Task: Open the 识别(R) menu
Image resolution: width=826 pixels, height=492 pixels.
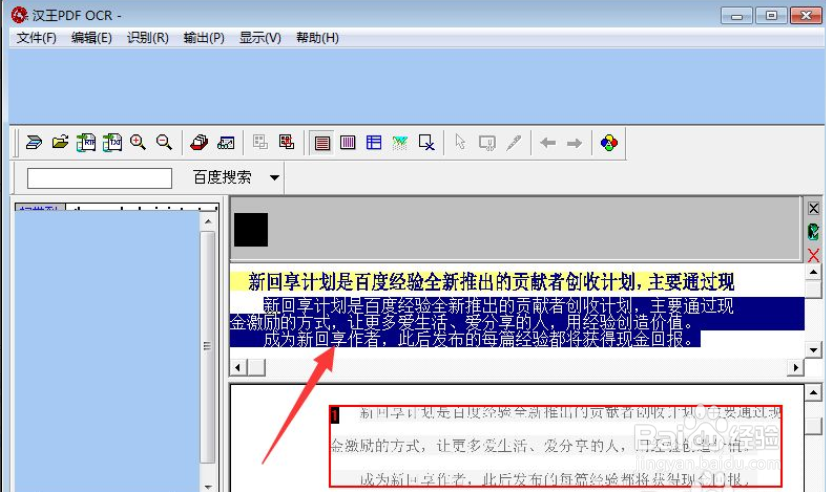Action: tap(148, 38)
